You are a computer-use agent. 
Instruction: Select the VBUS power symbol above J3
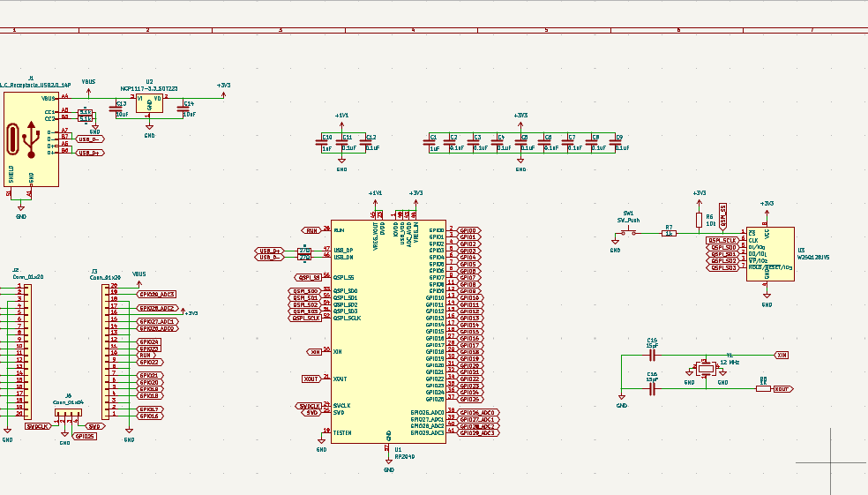138,276
